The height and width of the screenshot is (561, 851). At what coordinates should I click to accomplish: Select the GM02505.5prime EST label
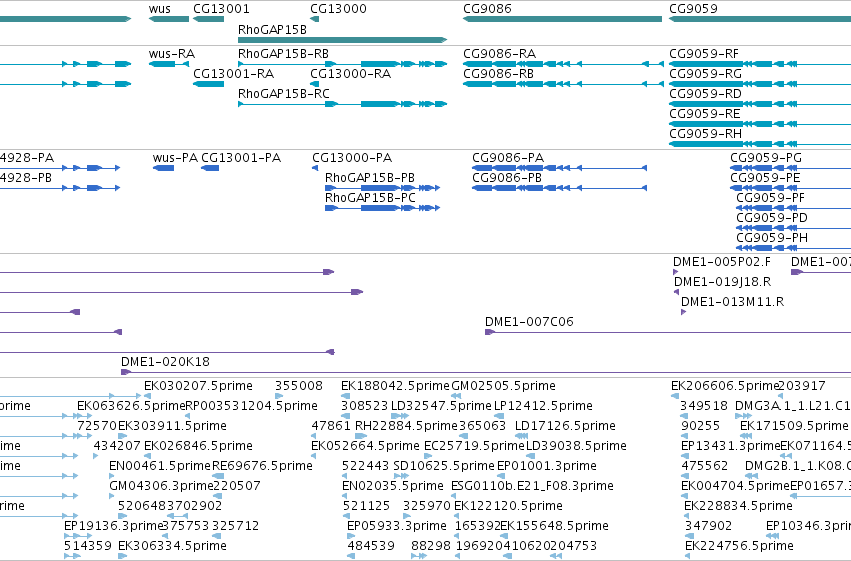[504, 386]
